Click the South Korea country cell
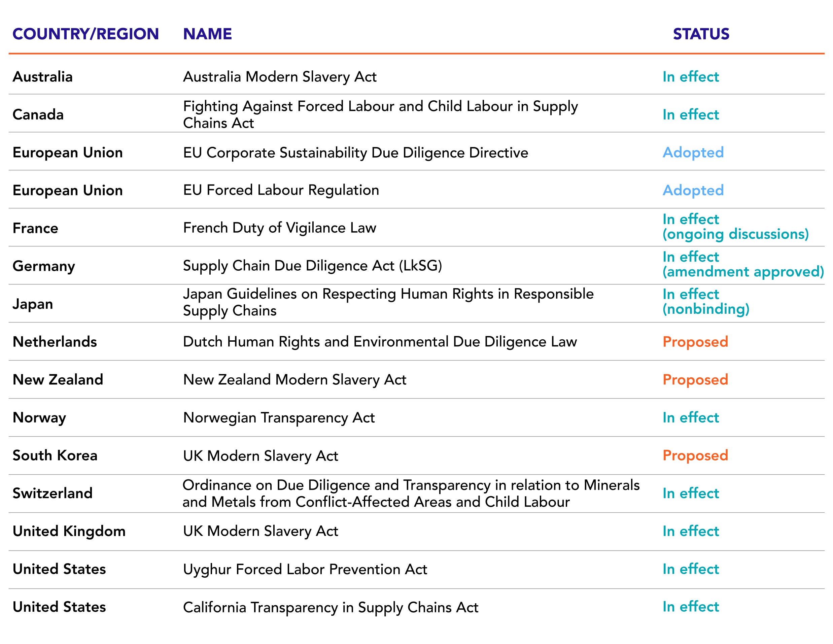The image size is (833, 644). (55, 455)
